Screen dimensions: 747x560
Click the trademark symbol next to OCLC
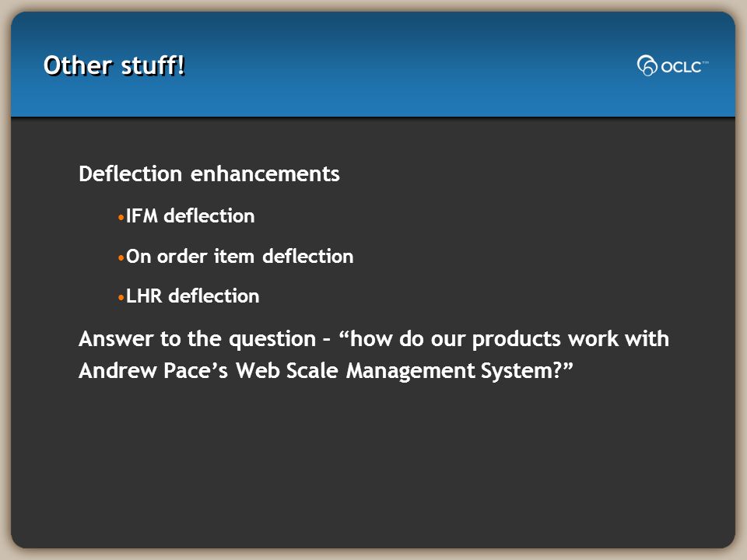coord(705,62)
